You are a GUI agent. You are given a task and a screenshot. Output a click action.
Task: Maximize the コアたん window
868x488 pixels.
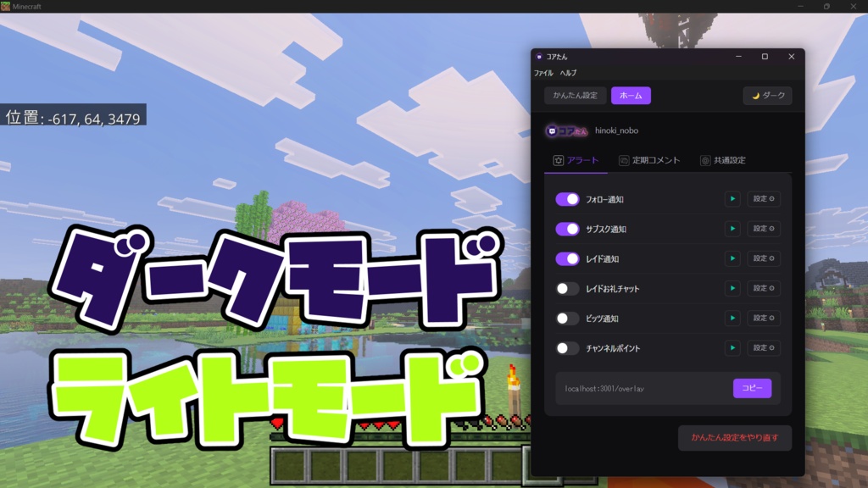tap(765, 57)
